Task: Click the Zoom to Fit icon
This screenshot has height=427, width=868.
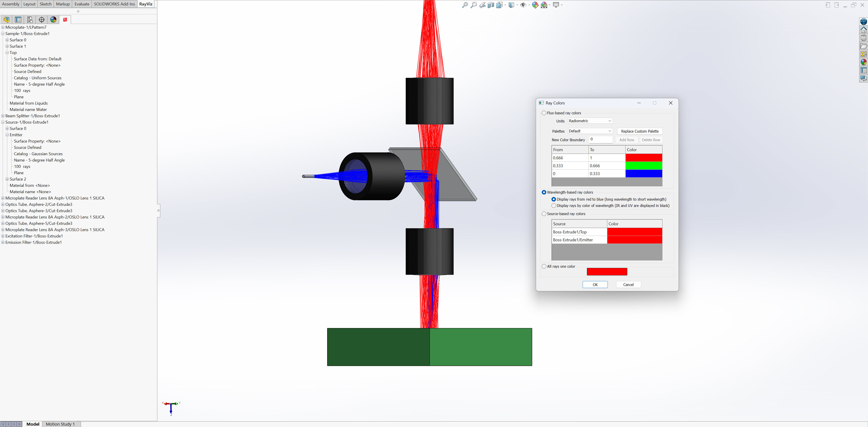Action: [465, 5]
